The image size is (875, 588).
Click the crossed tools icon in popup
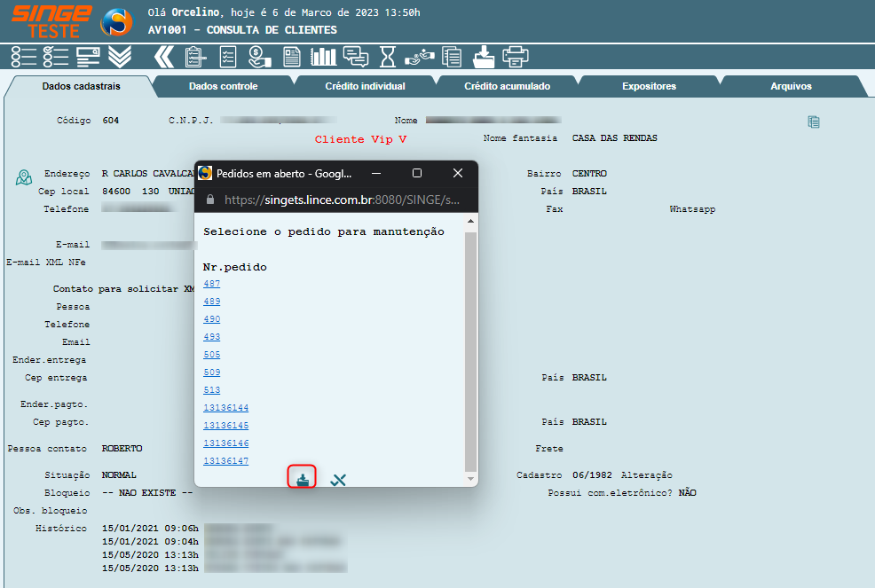point(338,480)
